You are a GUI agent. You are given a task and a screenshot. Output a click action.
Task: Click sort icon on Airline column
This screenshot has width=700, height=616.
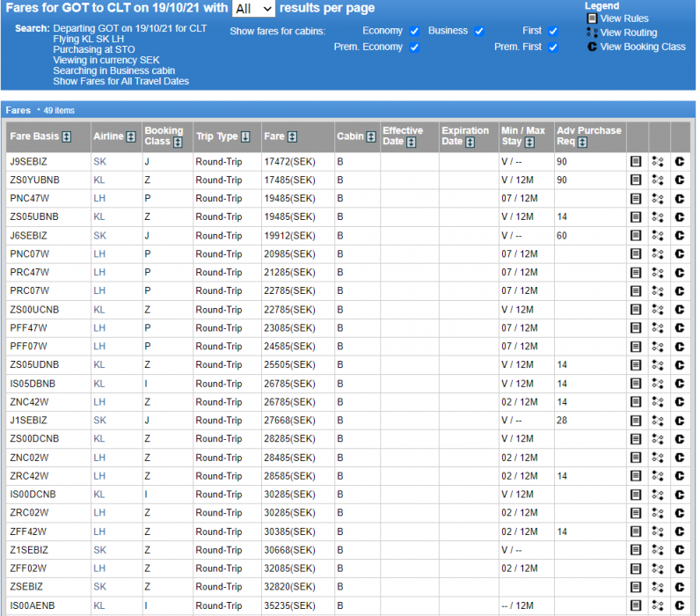[x=132, y=137]
